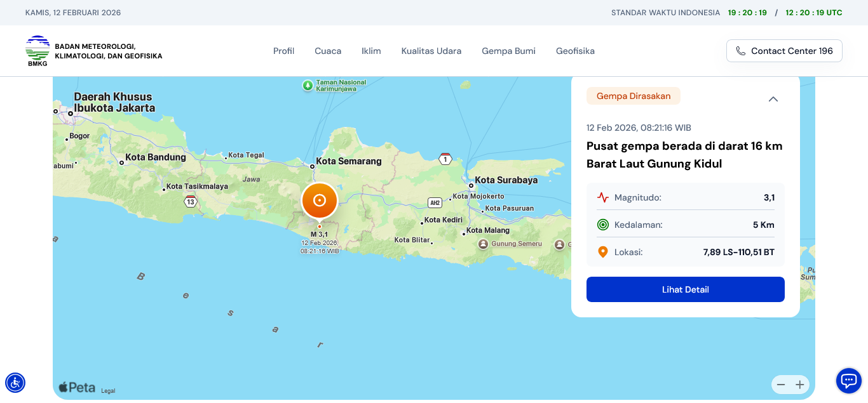Click the Kota Surabaya map label
Viewport: 868px width, 403px height.
(506, 180)
